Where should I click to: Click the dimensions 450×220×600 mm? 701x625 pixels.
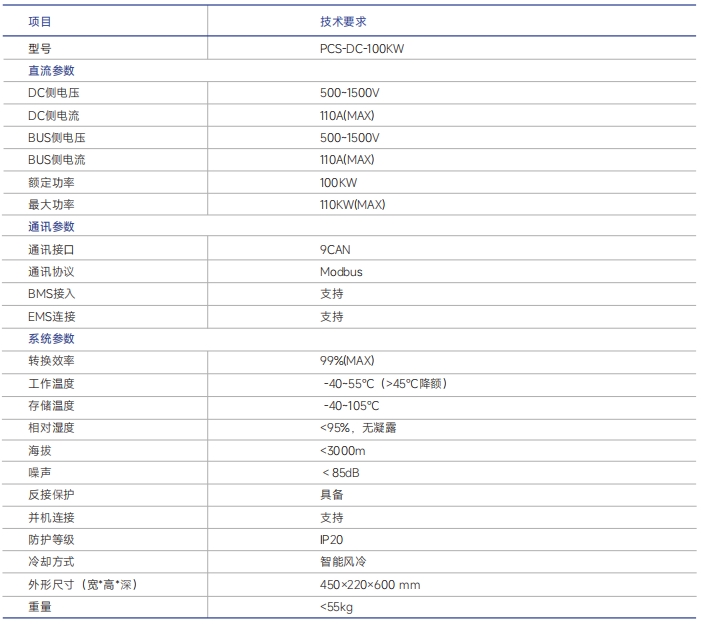370,585
